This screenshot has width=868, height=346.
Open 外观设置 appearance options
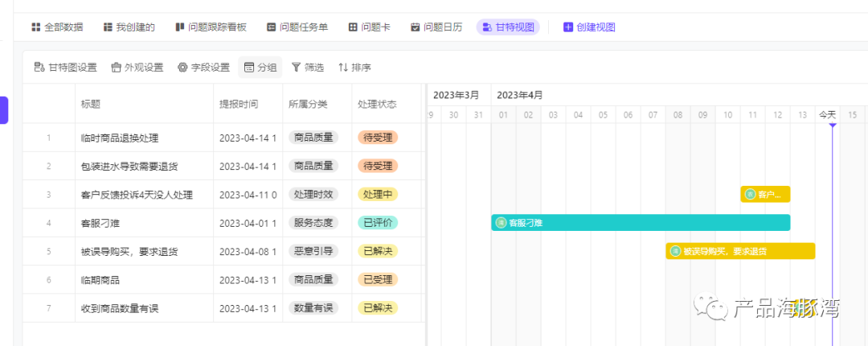[x=137, y=68]
